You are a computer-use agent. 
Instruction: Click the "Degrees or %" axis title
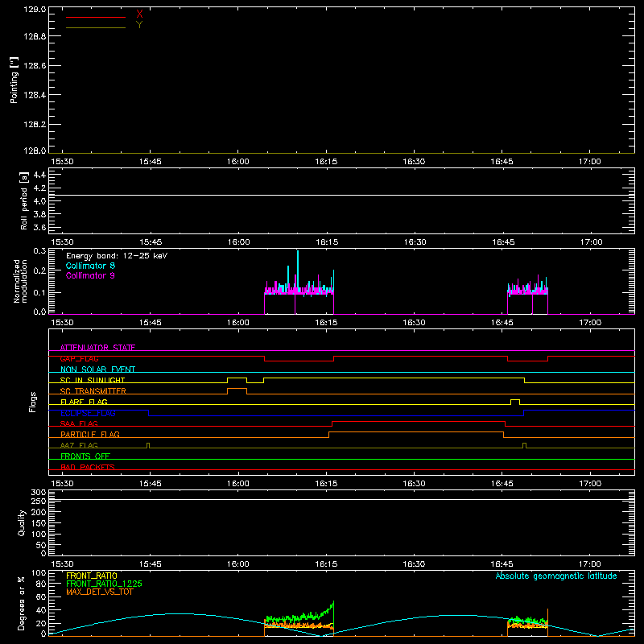pos(21,603)
